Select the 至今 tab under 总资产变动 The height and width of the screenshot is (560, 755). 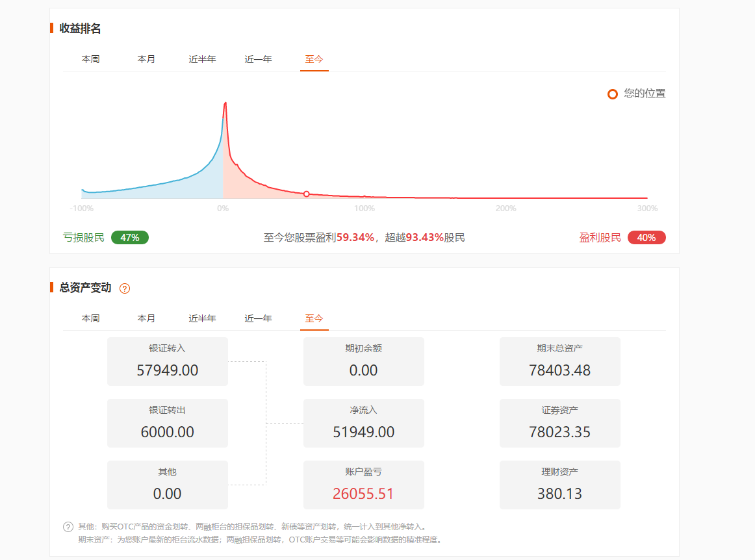point(314,318)
